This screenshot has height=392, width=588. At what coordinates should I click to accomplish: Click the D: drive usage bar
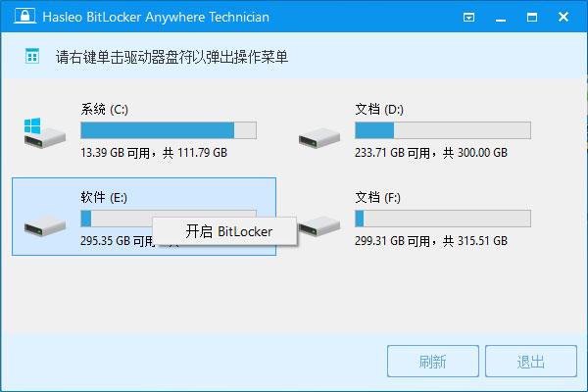pos(442,130)
